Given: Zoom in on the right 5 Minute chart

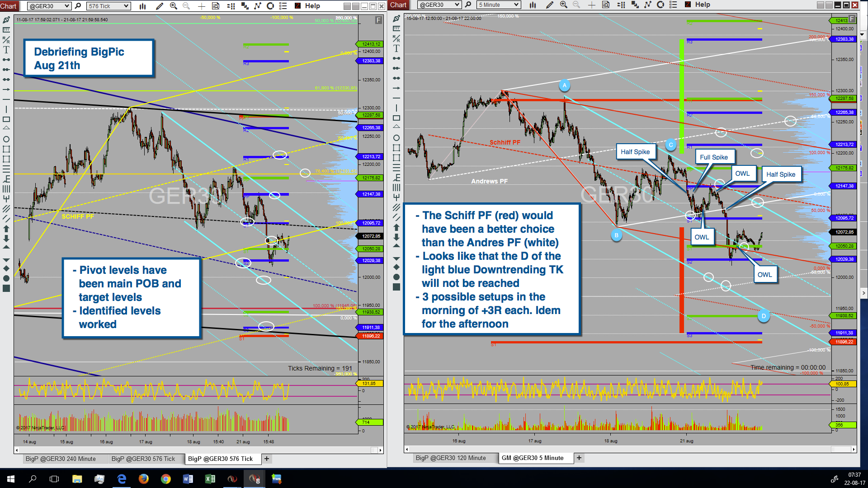Looking at the screenshot, I should pyautogui.click(x=563, y=5).
